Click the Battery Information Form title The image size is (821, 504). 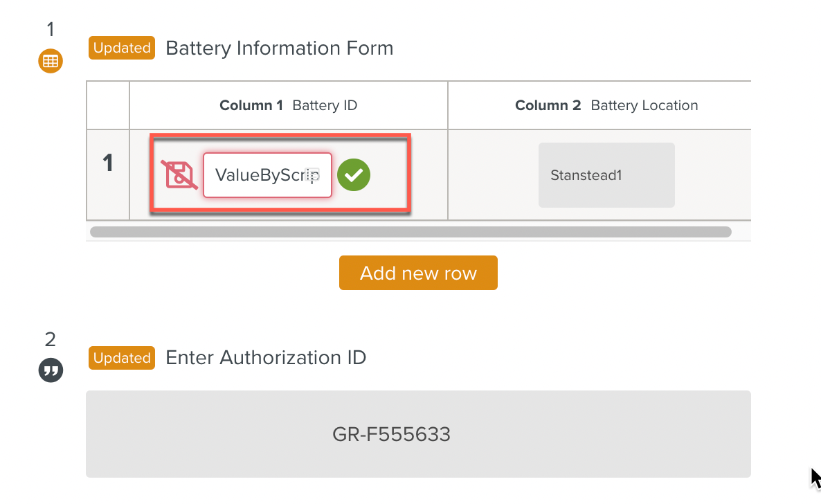click(x=280, y=48)
